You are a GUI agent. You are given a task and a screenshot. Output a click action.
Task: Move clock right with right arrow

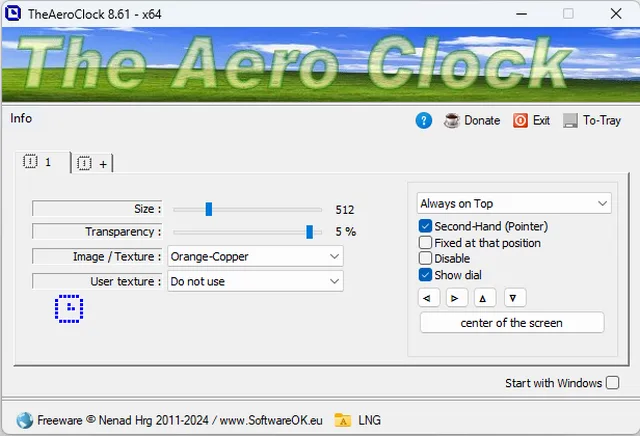pos(457,298)
